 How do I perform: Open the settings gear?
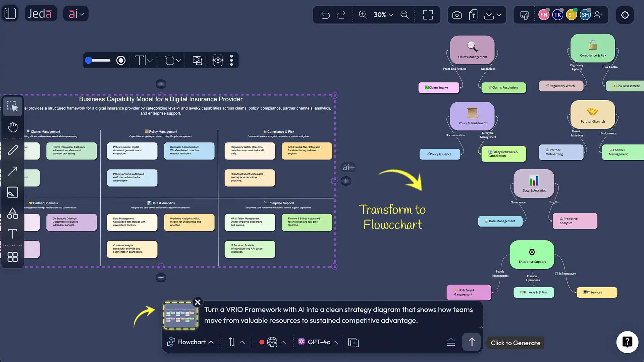(625, 15)
